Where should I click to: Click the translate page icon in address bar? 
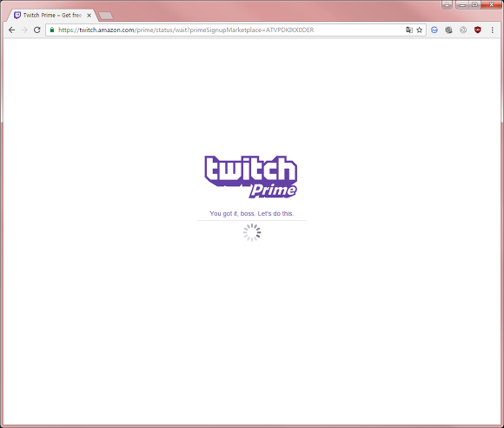tap(409, 30)
